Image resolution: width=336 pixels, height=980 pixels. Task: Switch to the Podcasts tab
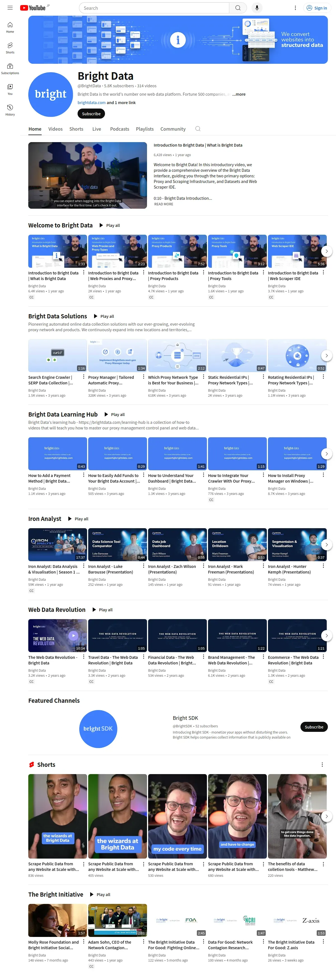pyautogui.click(x=120, y=129)
